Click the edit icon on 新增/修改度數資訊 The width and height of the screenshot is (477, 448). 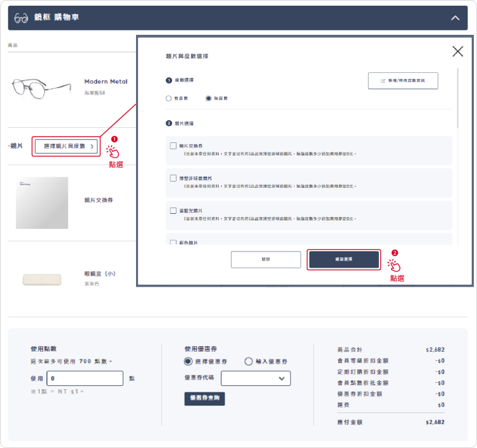click(383, 81)
